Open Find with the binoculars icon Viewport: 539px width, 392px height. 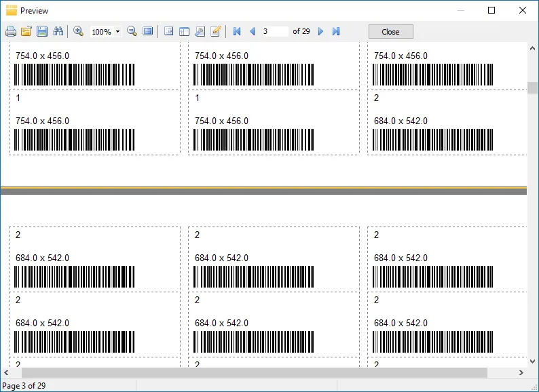pyautogui.click(x=58, y=31)
